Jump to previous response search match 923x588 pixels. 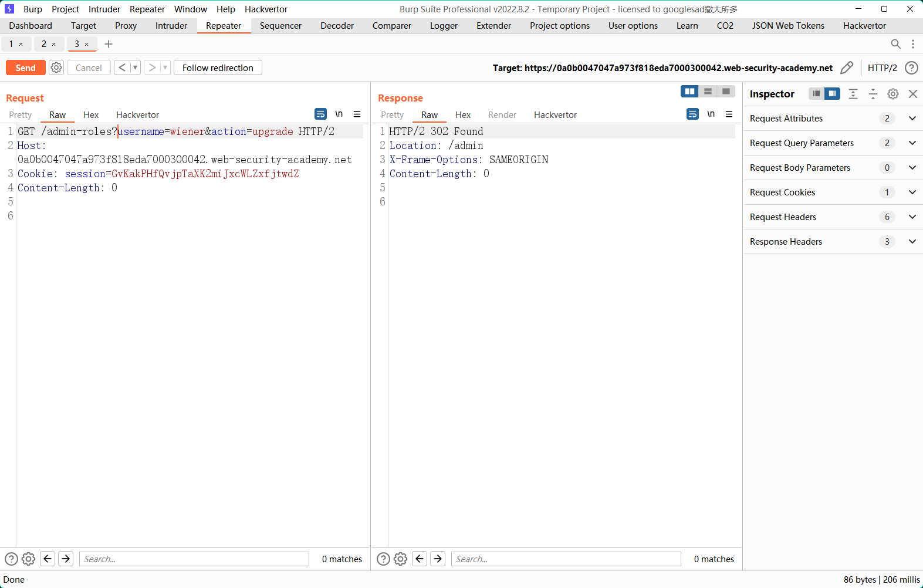(420, 559)
